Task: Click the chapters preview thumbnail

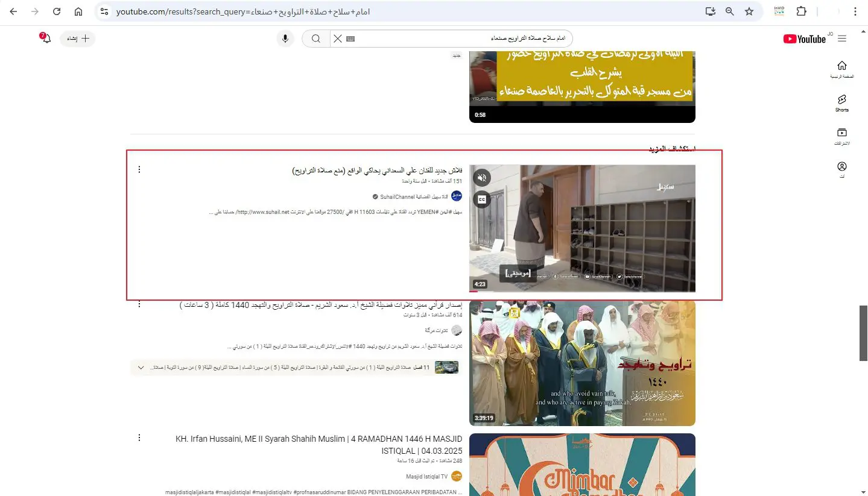Action: [446, 368]
